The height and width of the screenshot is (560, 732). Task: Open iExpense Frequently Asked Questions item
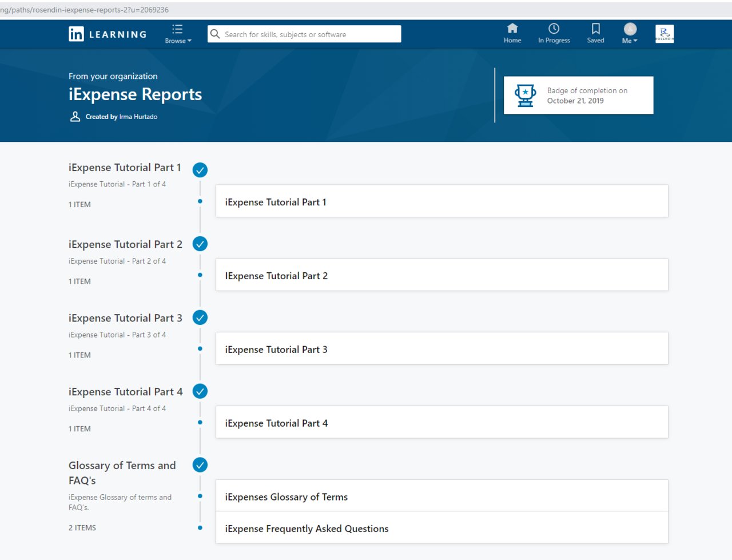[441, 527]
